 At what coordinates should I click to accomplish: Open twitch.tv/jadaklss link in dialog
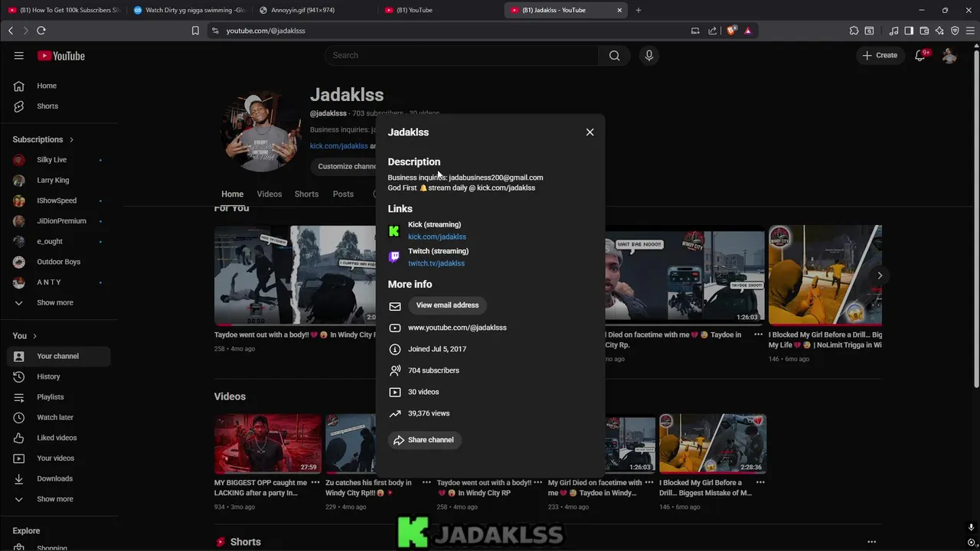point(436,263)
